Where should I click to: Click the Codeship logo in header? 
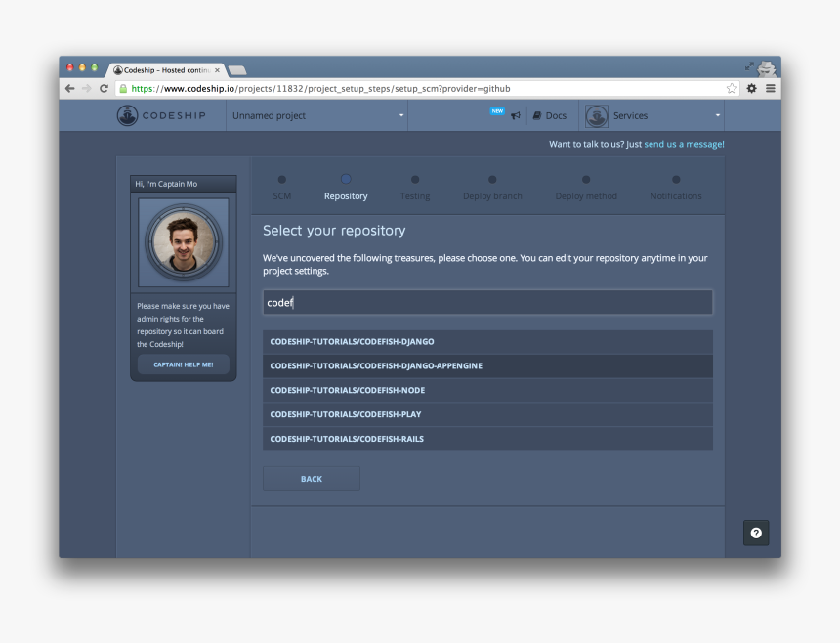tap(161, 115)
